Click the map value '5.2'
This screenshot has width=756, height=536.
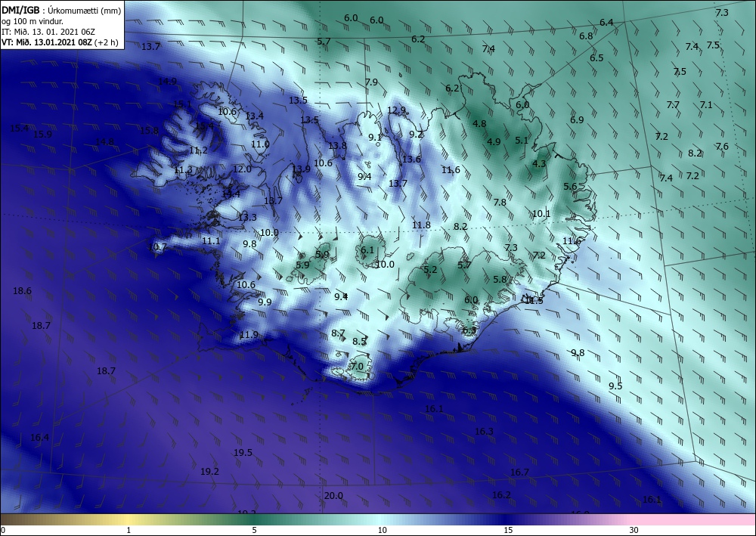coord(430,269)
